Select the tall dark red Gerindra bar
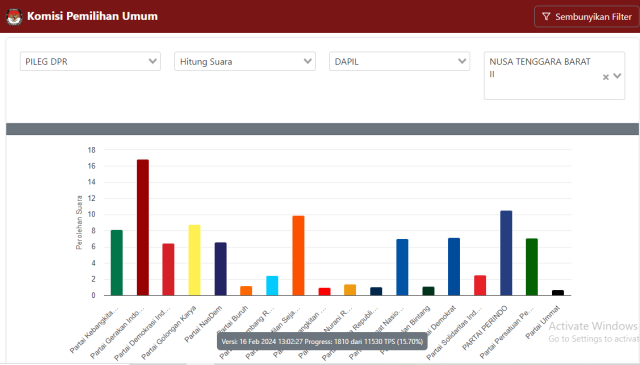Screen dimensions: 640x365 143,227
